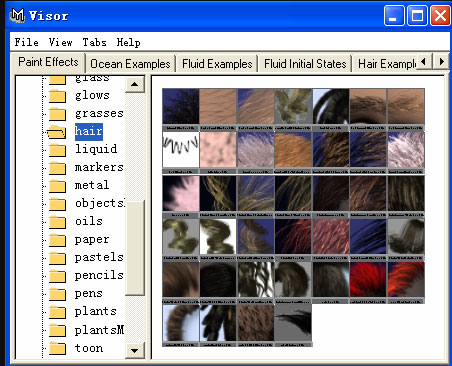Viewport: 452px width, 366px height.
Task: Click the folder list scrollbar thumb
Action: [135, 248]
